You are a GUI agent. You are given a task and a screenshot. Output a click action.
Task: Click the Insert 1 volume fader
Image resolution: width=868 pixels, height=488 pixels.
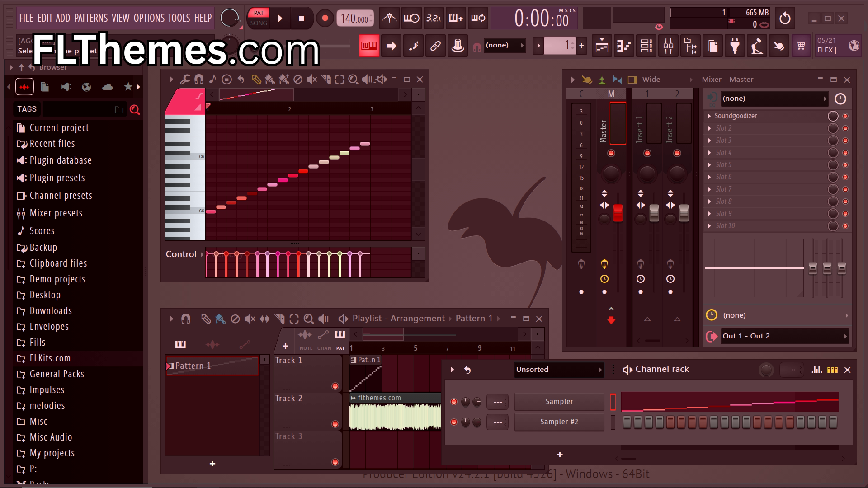(x=654, y=213)
